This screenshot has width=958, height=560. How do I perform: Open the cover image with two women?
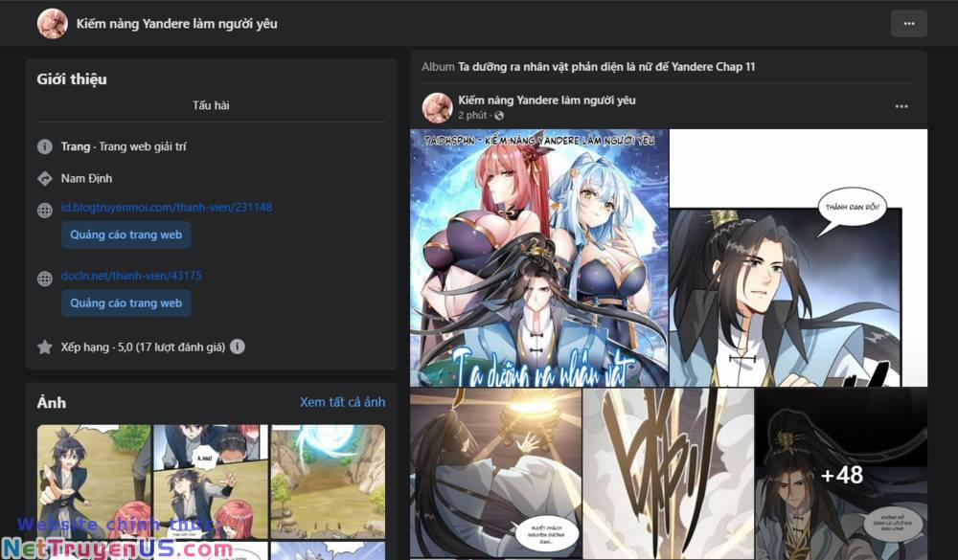coord(539,258)
